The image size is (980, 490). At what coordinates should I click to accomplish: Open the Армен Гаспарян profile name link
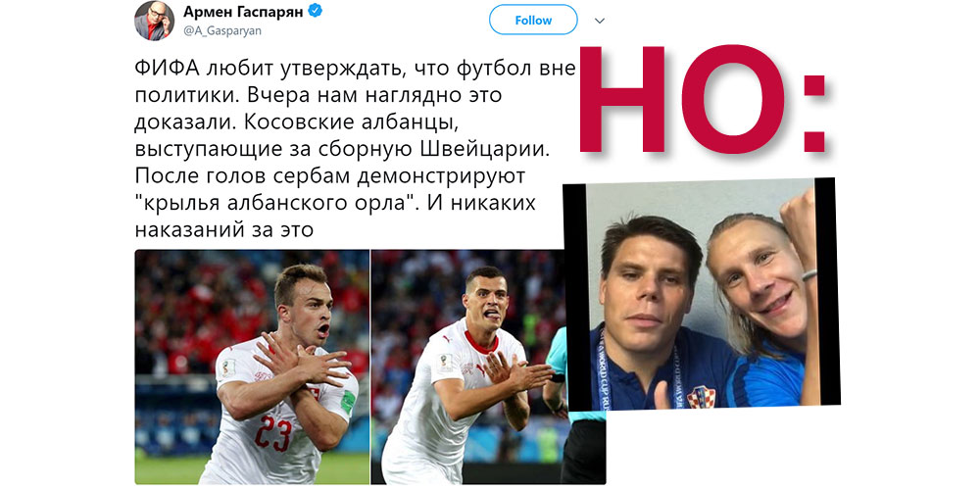(x=244, y=11)
